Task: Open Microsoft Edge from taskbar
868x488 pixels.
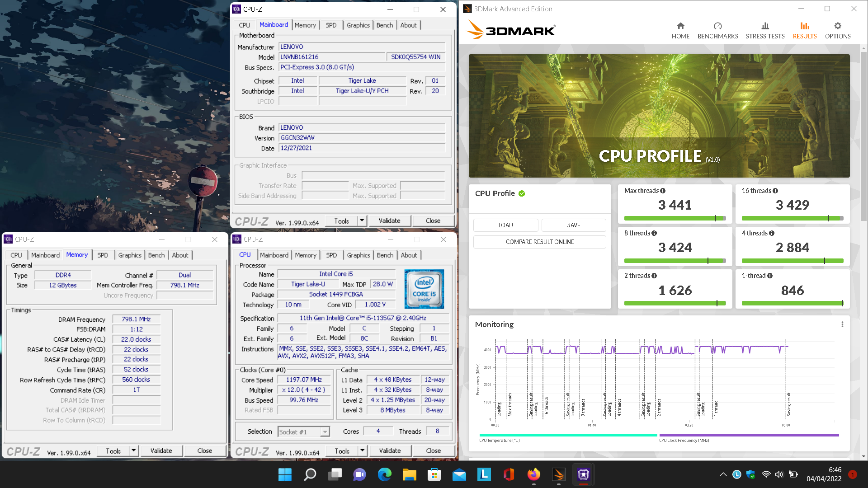Action: [x=385, y=474]
